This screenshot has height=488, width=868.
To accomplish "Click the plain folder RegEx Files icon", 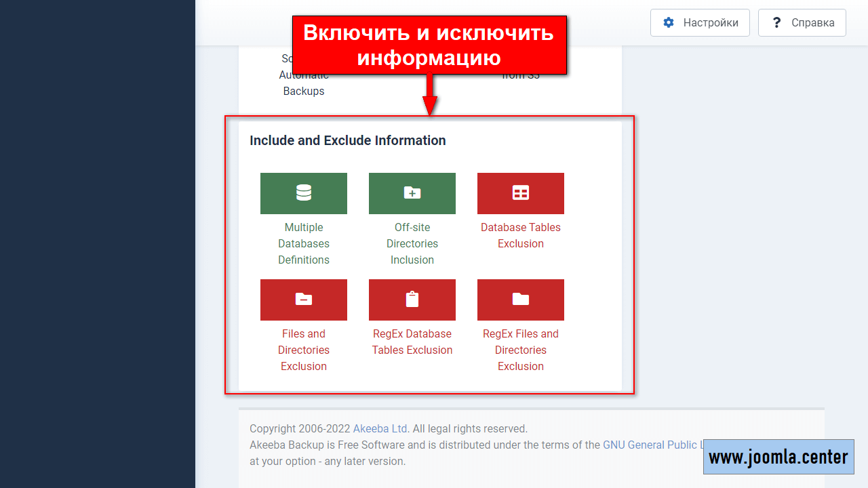I will [521, 300].
